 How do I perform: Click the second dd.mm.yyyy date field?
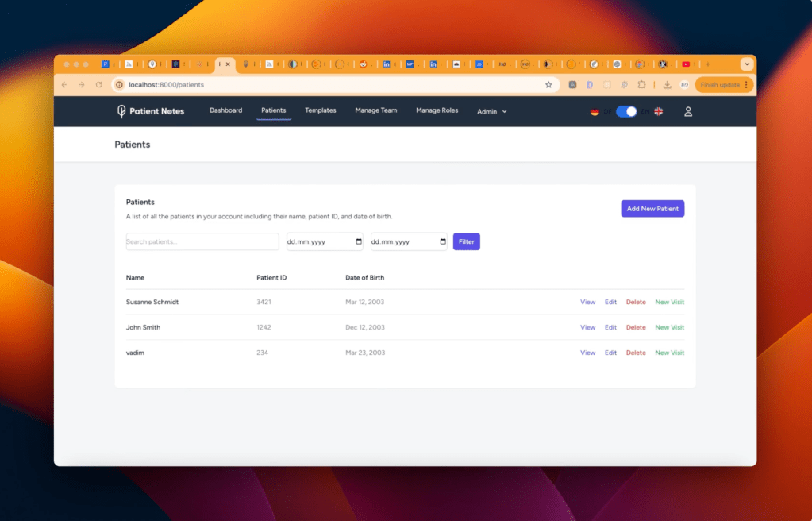[409, 241]
